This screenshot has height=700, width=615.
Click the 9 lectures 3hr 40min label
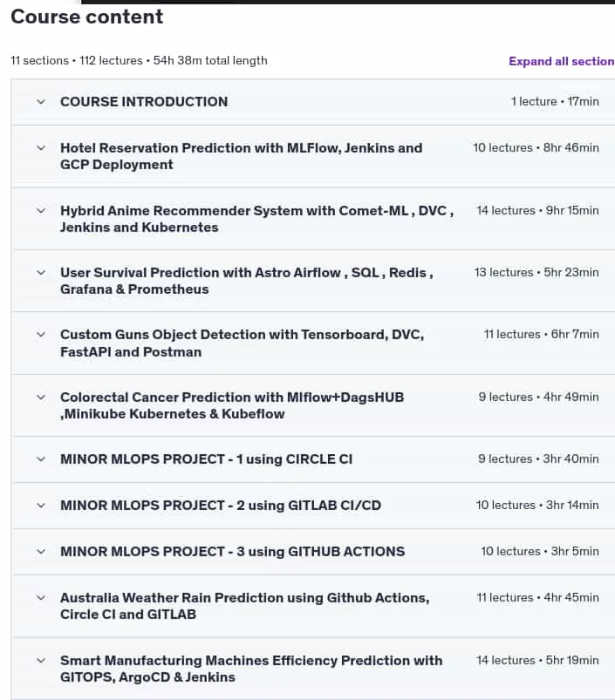[x=538, y=459]
